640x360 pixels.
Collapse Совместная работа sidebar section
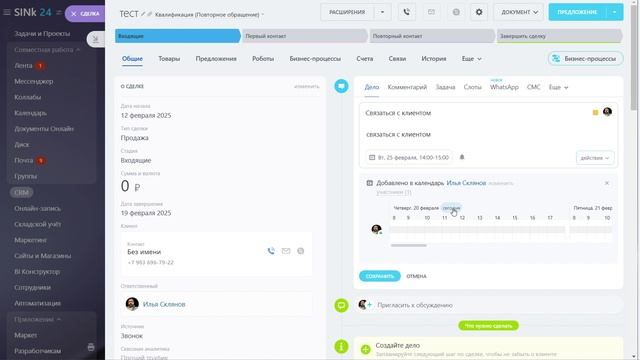pyautogui.click(x=47, y=50)
